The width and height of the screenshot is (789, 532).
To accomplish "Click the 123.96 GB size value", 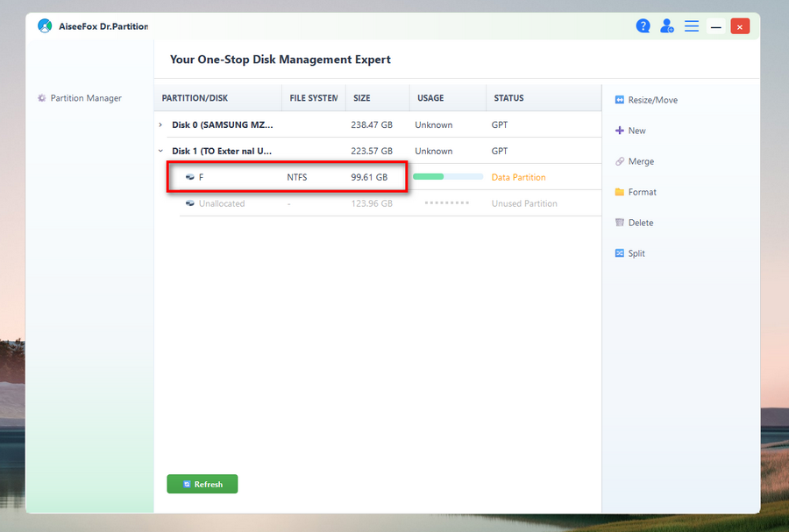I will (372, 203).
